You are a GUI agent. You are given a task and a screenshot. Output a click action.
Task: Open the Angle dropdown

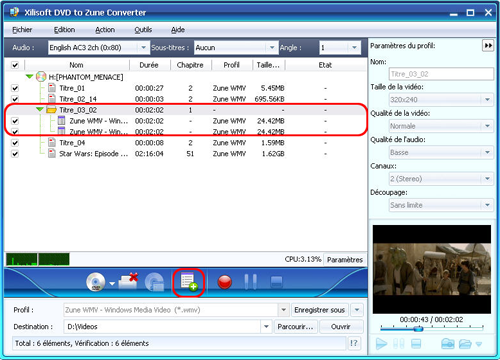click(x=354, y=48)
